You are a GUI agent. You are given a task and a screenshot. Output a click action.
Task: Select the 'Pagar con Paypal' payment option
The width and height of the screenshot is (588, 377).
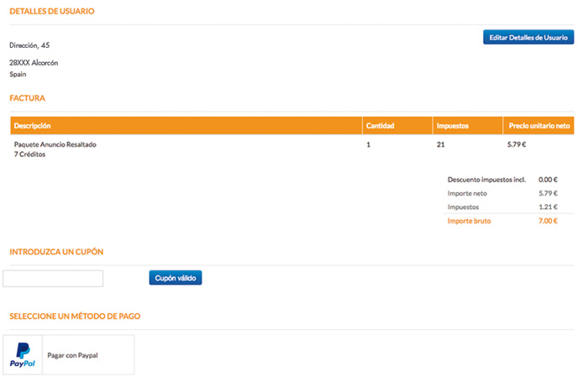coord(72,355)
